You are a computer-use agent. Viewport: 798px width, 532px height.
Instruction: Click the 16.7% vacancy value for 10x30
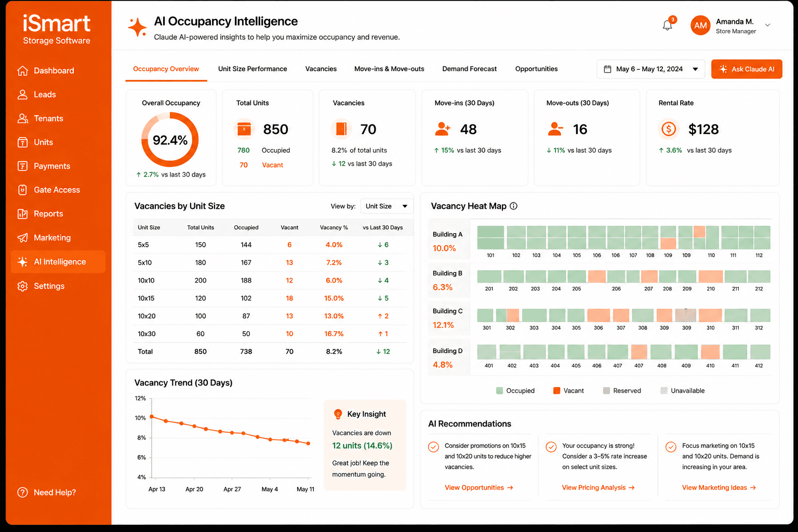(x=334, y=334)
